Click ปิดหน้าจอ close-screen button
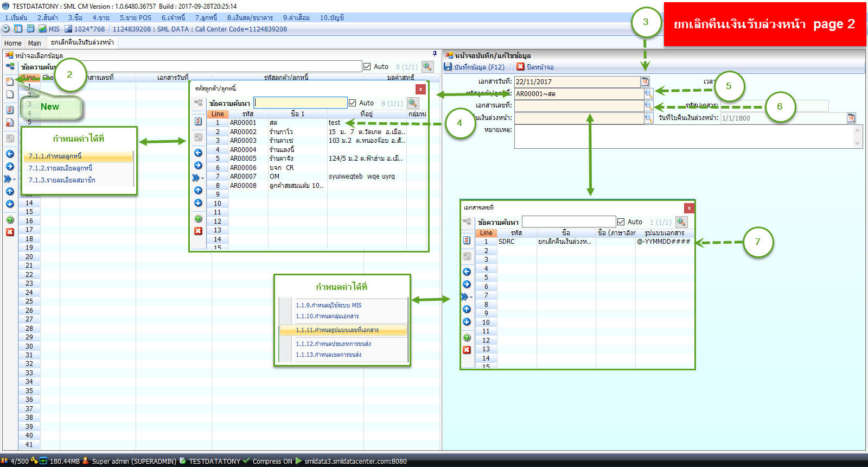 click(x=535, y=67)
